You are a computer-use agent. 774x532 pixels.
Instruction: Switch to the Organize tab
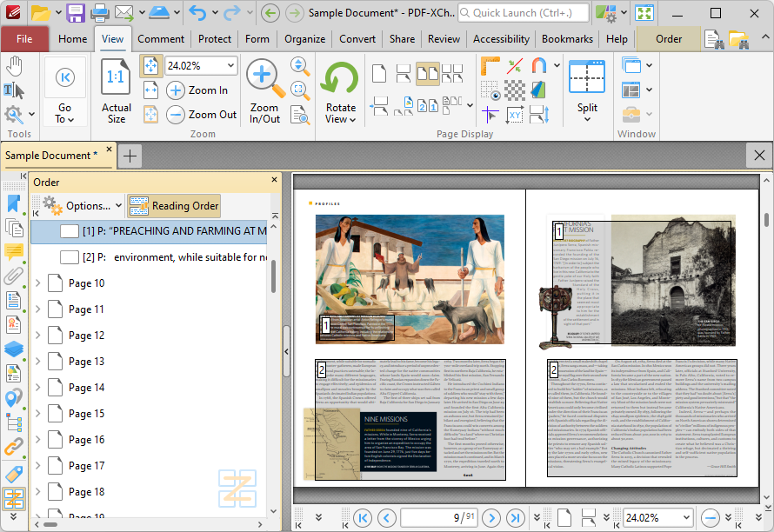coord(304,39)
